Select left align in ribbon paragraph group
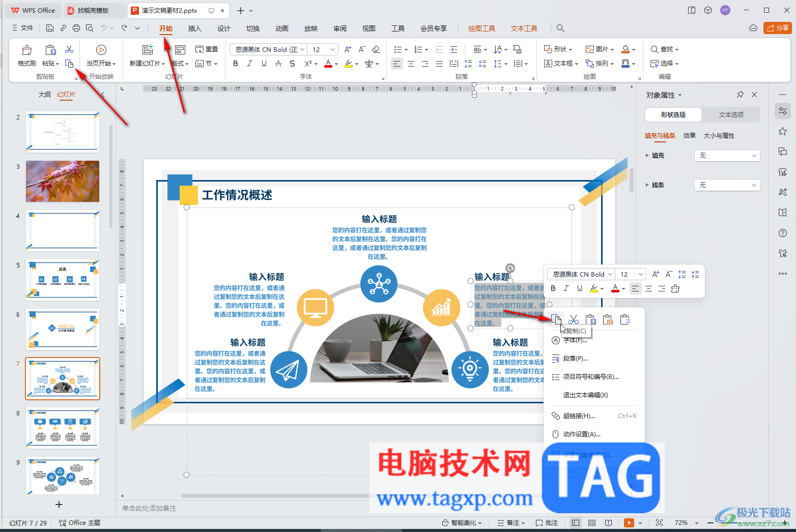The height and width of the screenshot is (532, 796). [396, 64]
